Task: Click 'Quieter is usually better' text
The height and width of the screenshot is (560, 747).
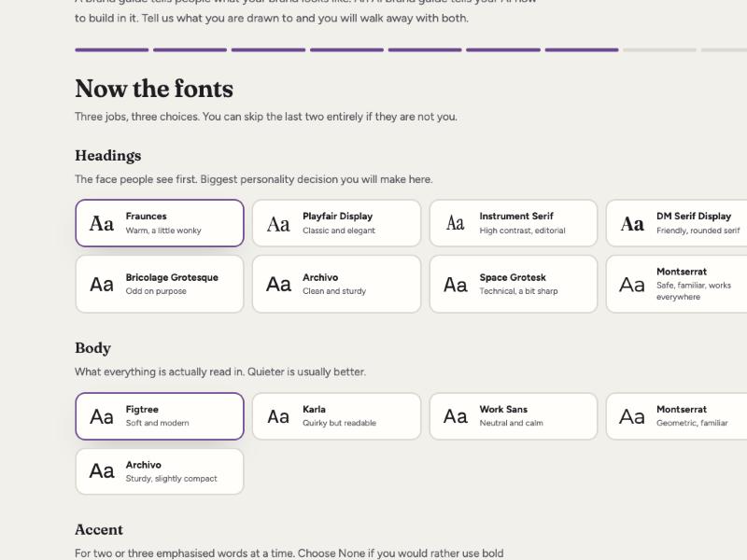Action: [x=307, y=371]
